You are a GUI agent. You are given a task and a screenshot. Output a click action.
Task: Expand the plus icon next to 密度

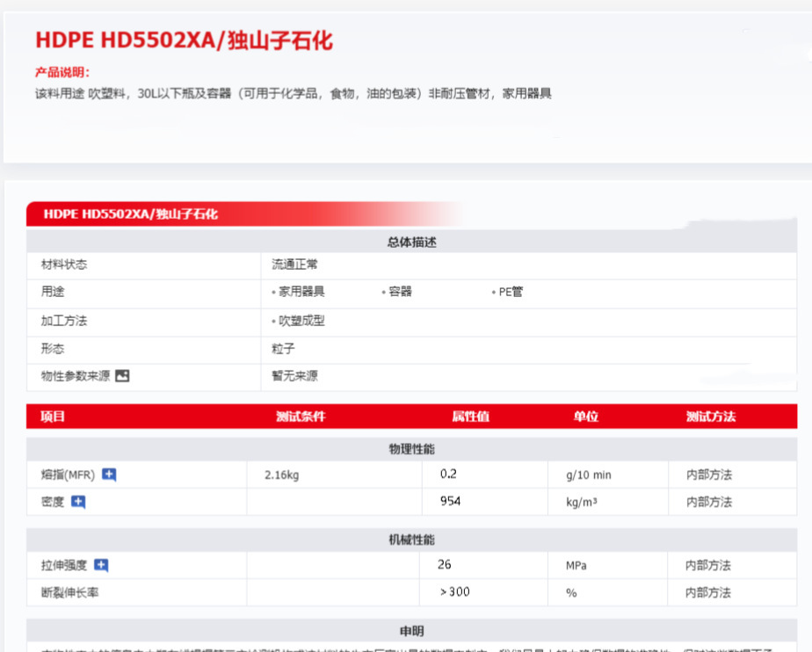(x=78, y=502)
